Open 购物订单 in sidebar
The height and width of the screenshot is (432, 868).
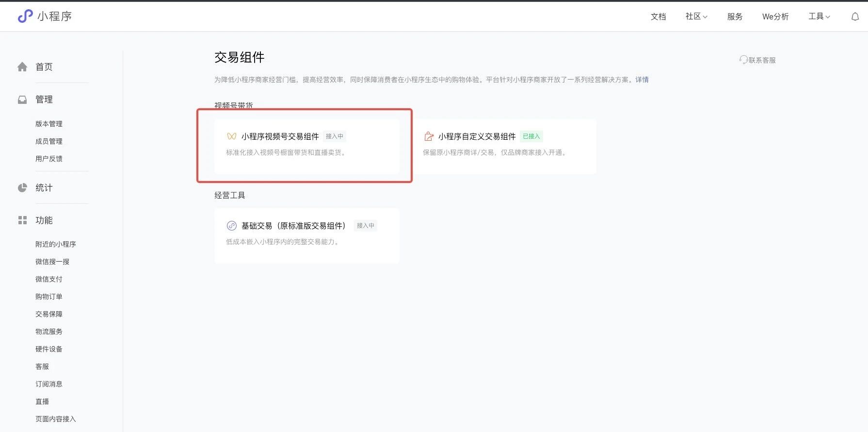point(49,297)
